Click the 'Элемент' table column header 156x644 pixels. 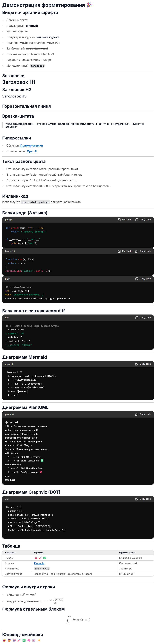(10, 553)
